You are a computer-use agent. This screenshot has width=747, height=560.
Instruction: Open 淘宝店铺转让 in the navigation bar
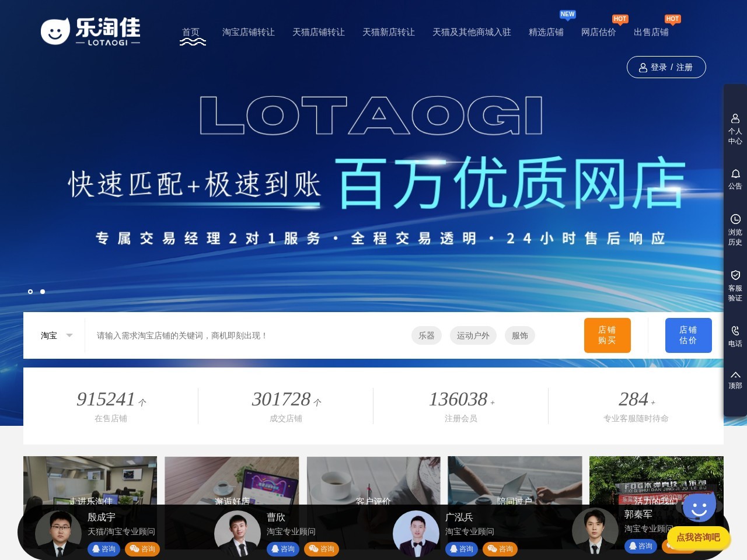[x=249, y=32]
